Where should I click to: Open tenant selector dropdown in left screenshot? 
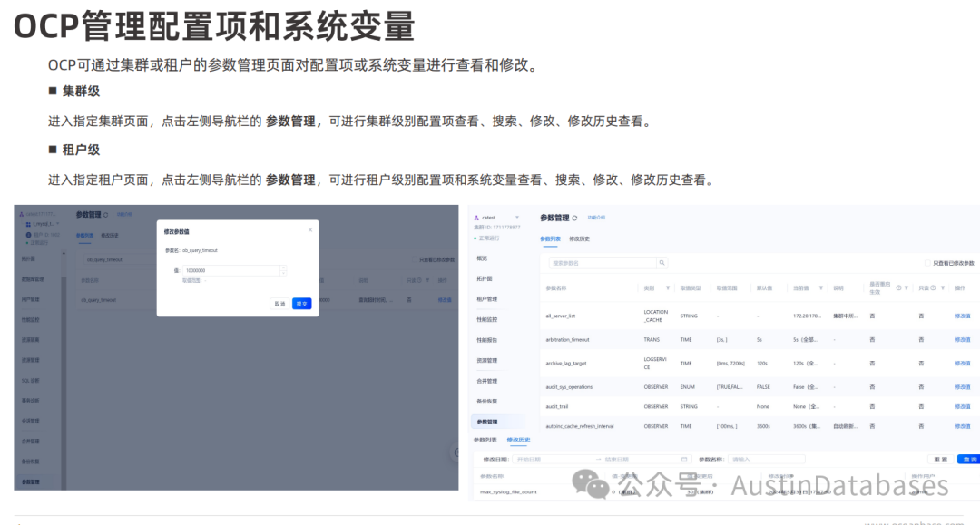tap(57, 223)
